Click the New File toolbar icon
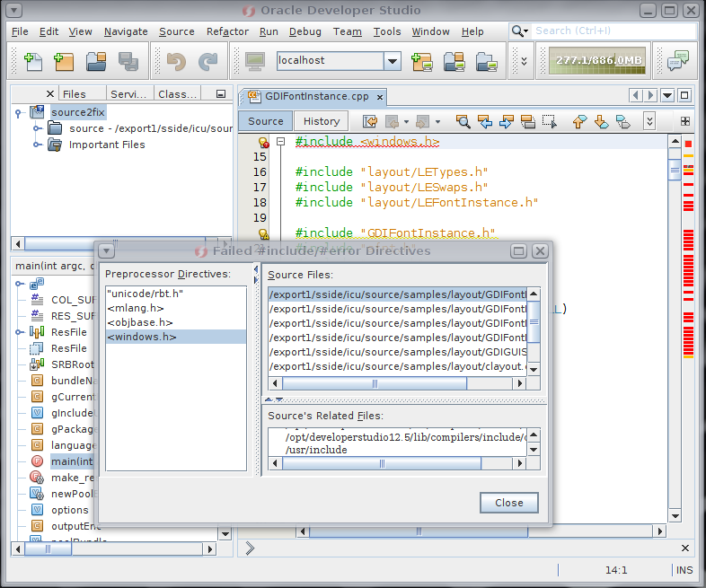 coord(34,61)
